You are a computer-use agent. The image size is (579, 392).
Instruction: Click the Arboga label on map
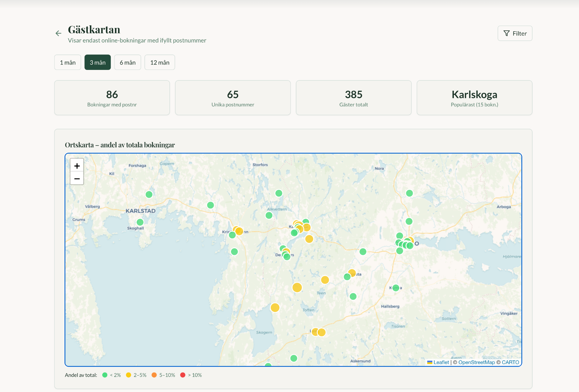click(504, 207)
